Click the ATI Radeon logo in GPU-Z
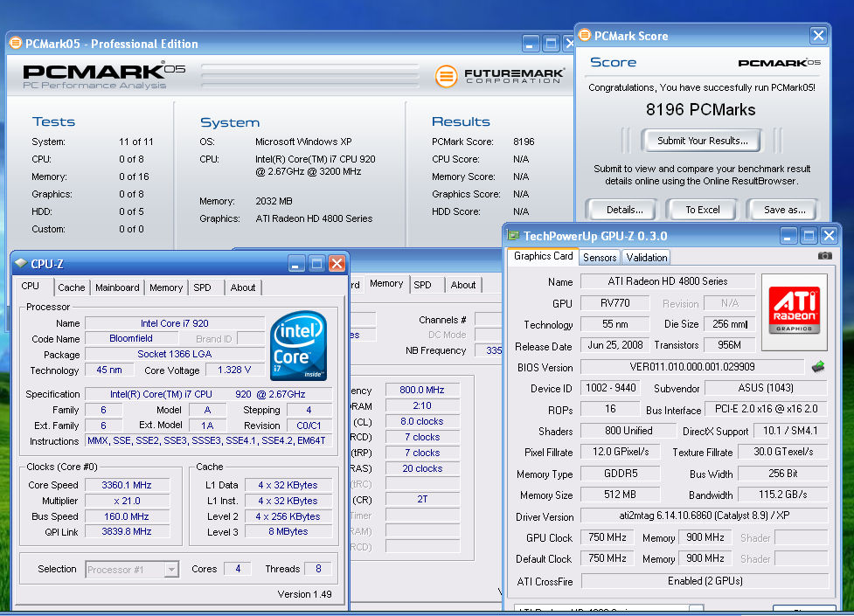854x616 pixels. 794,310
